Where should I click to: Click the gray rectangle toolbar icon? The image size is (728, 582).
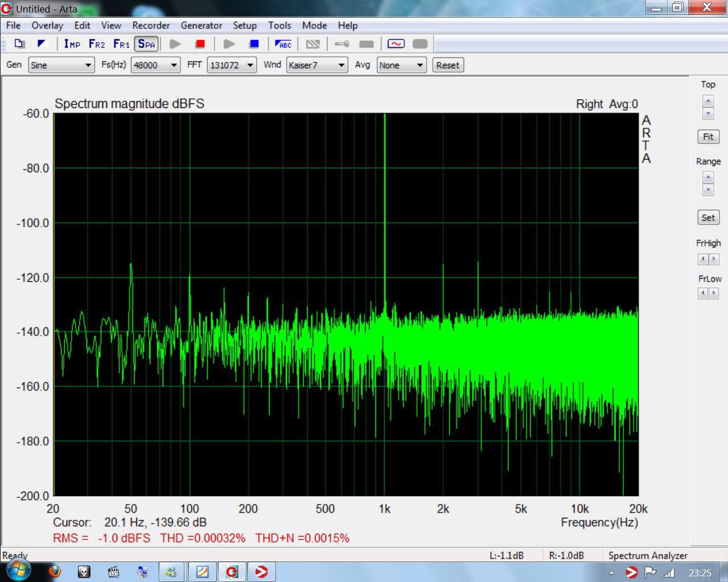click(367, 44)
